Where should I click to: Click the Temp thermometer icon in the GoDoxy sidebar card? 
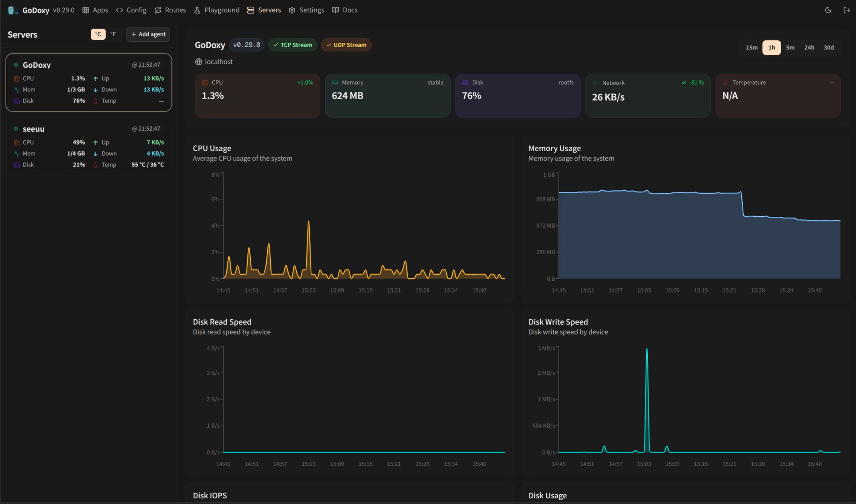[x=96, y=101]
